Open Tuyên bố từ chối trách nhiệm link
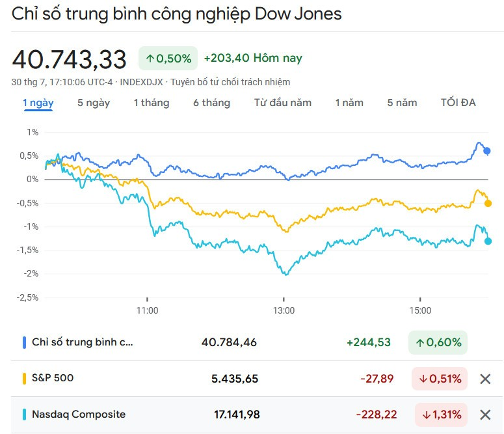The image size is (504, 434). point(230,82)
